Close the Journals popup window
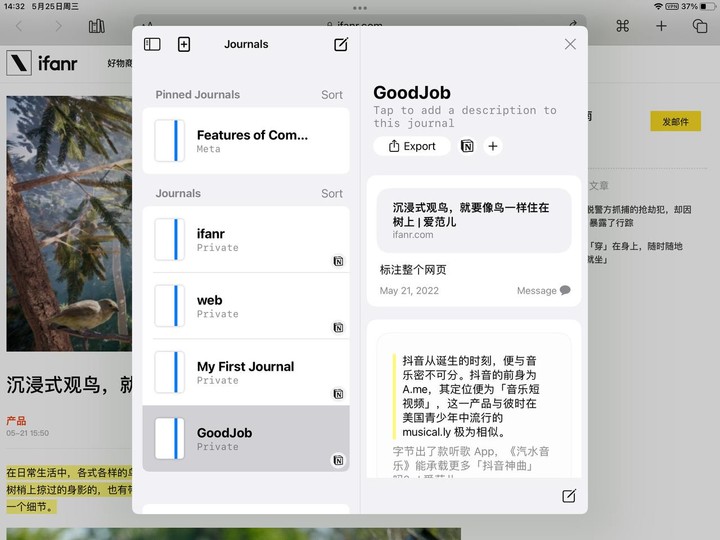The height and width of the screenshot is (540, 720). [x=570, y=44]
